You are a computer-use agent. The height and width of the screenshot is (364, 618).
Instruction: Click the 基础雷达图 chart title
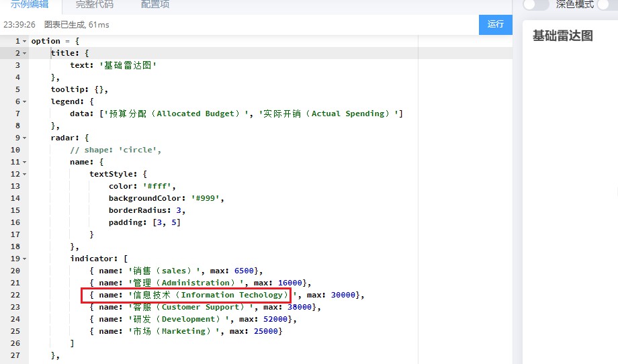563,36
